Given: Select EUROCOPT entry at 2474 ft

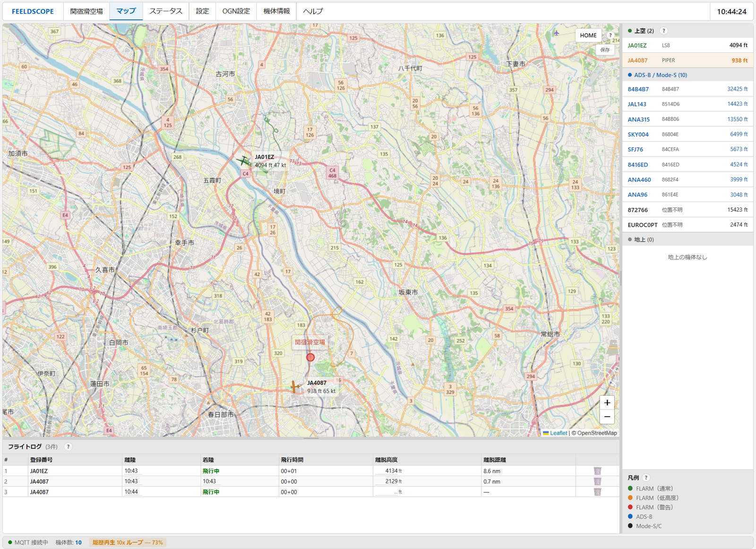Looking at the screenshot, I should pos(687,225).
